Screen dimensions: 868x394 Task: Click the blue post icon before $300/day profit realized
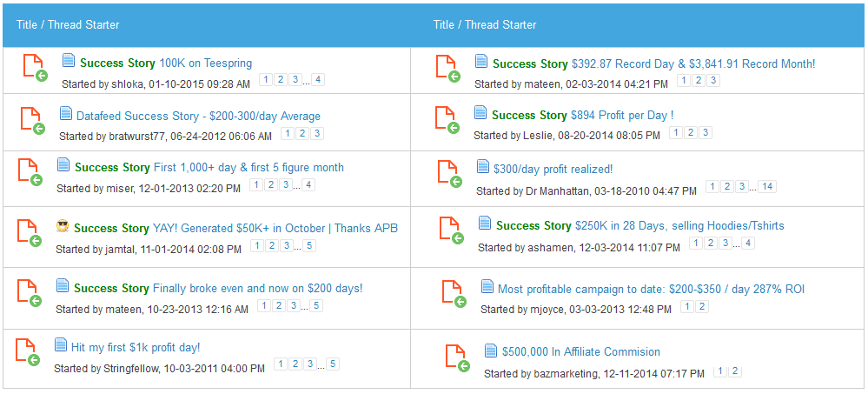[x=483, y=166]
